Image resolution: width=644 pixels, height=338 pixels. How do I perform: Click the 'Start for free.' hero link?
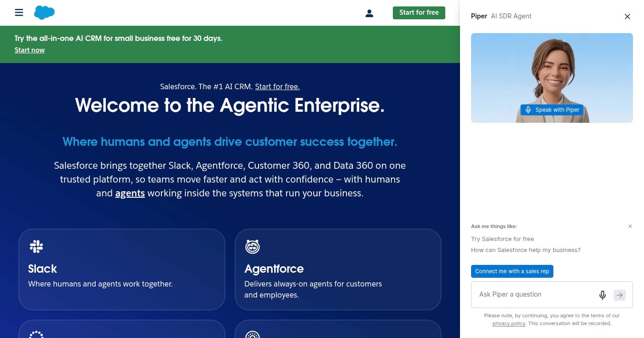pyautogui.click(x=277, y=86)
